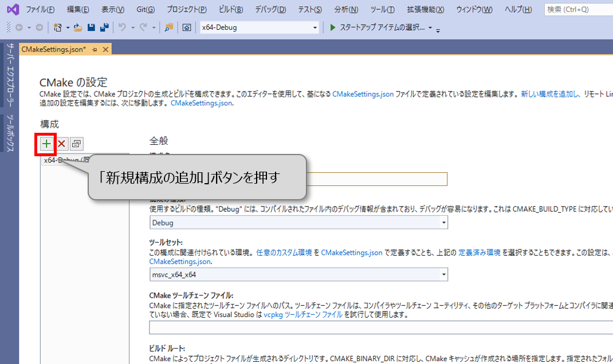Viewport: 613px width, 364px height.
Task: Follow the 新しい構成を追加し link
Action: pyautogui.click(x=551, y=94)
